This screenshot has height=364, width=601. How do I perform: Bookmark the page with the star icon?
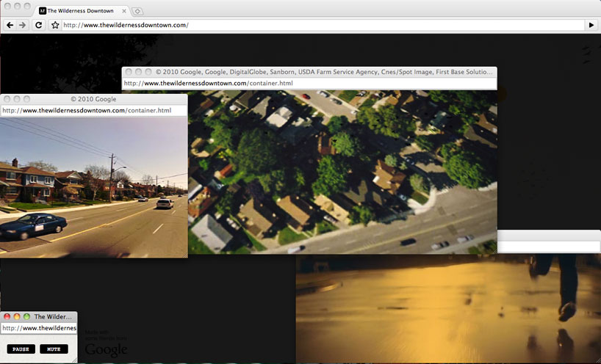[x=55, y=25]
